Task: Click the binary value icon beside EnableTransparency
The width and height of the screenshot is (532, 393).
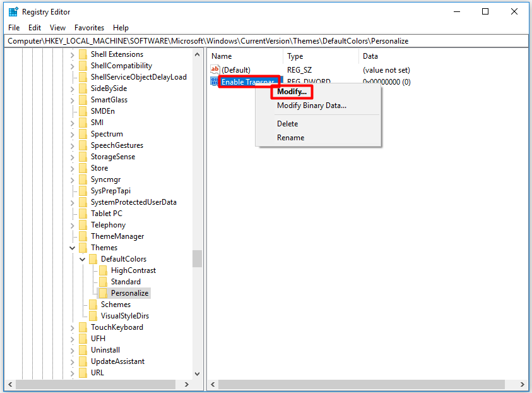Action: tap(215, 81)
